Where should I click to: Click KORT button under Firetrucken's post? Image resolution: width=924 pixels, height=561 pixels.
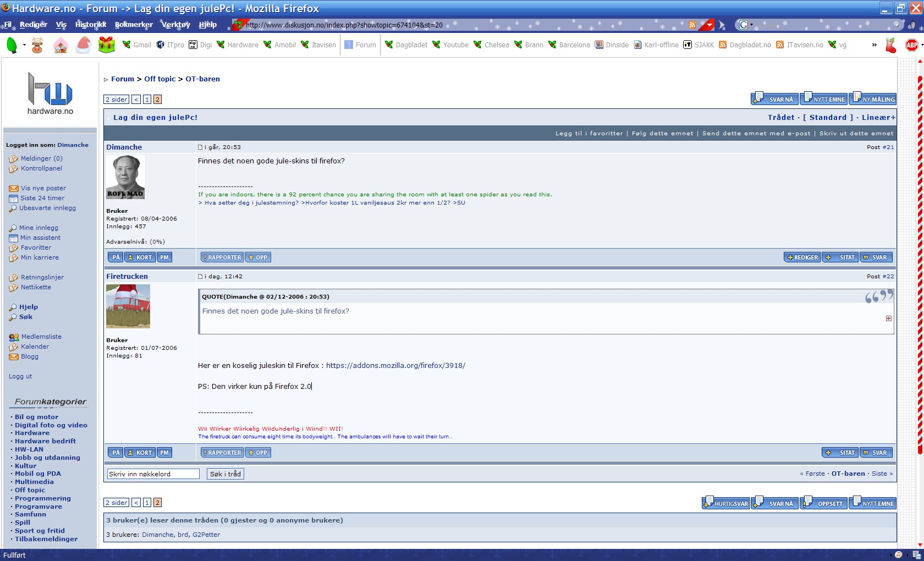click(x=140, y=453)
